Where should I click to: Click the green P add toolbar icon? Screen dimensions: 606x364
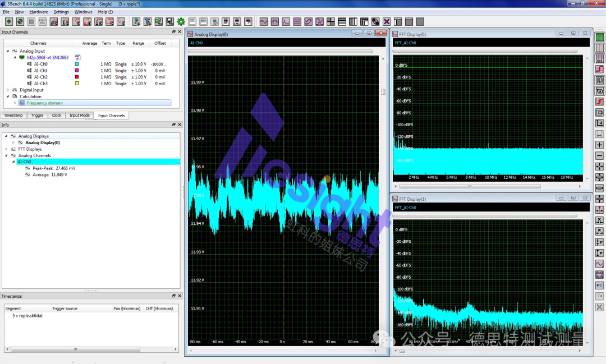coord(136,22)
